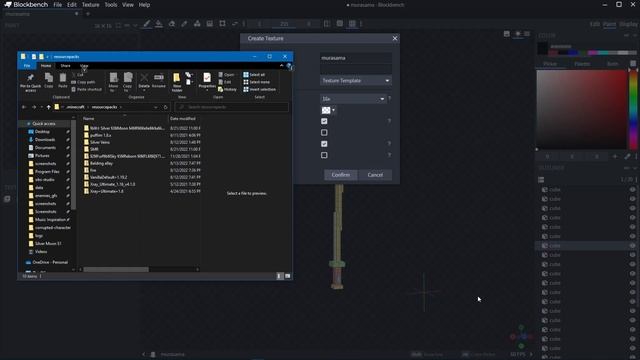
Task: Select the Eraser tool in Blockbench toolbar
Action: (172, 24)
